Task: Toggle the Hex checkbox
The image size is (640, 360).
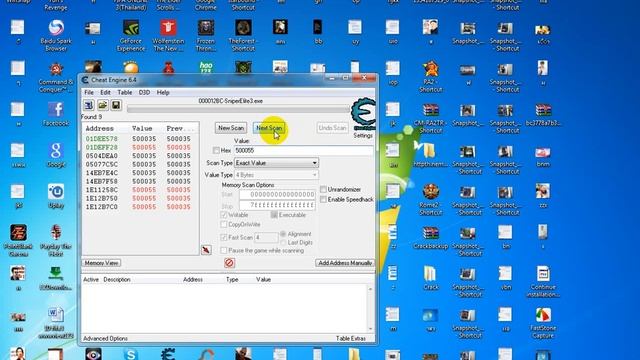Action: click(x=216, y=151)
